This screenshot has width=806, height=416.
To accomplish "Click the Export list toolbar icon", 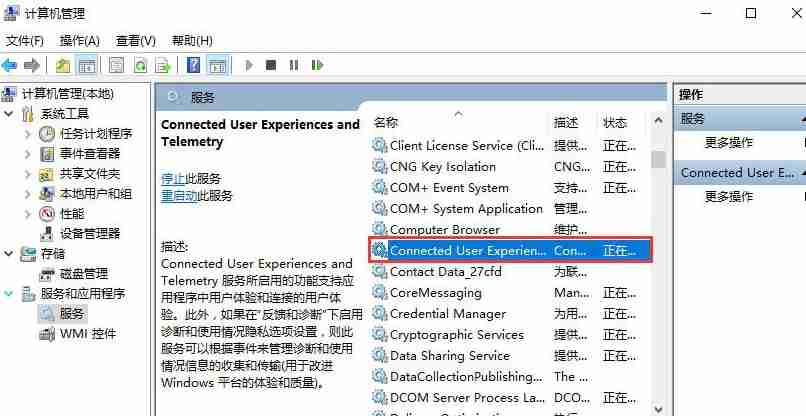I will coord(162,65).
